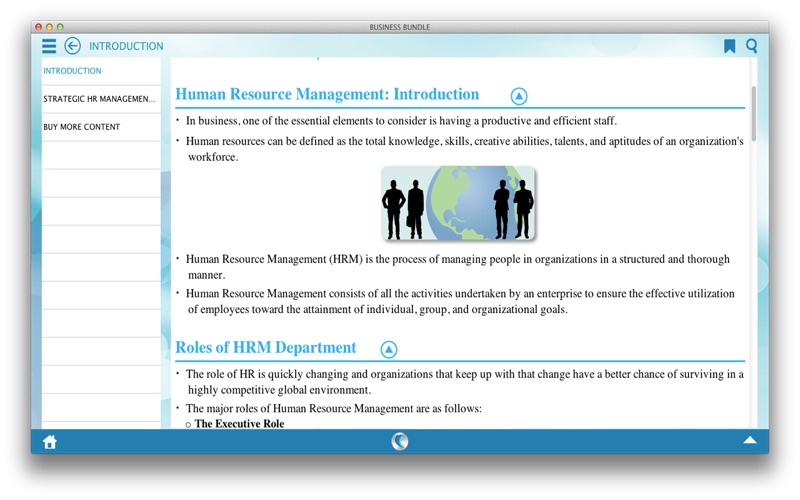
Task: Collapse Roles of HRM Department section
Action: 389,349
